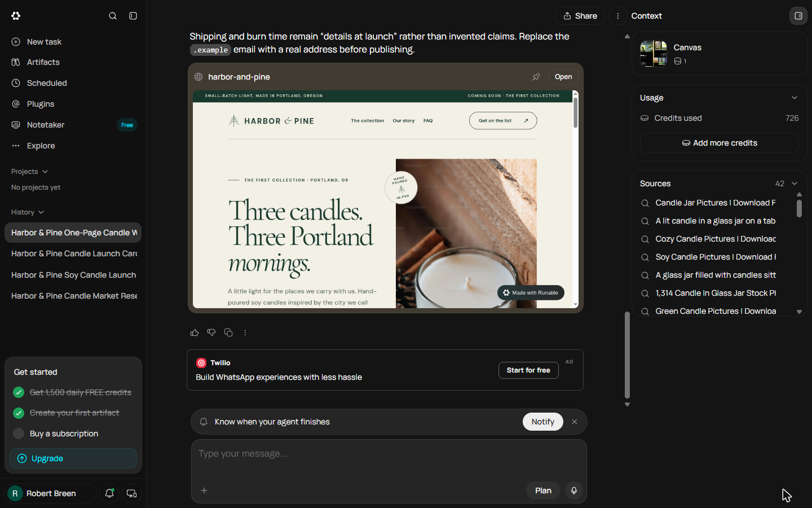Click the Runable logo in the top-left corner

coord(16,16)
